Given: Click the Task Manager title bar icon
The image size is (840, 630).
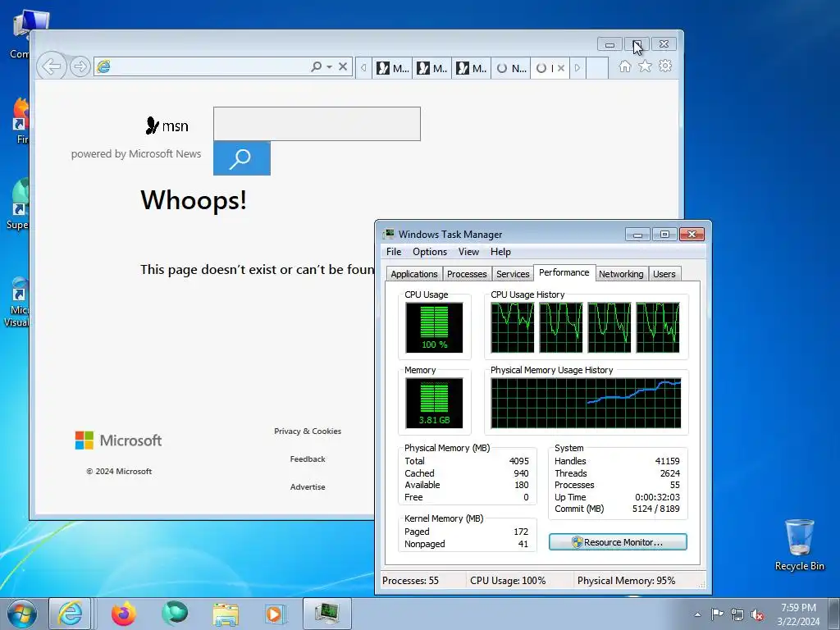Looking at the screenshot, I should tap(388, 234).
